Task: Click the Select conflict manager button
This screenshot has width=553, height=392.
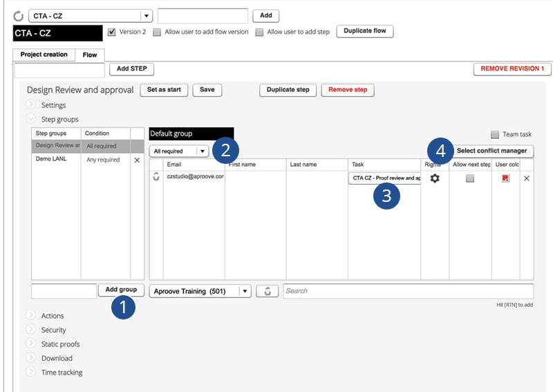Action: point(492,151)
